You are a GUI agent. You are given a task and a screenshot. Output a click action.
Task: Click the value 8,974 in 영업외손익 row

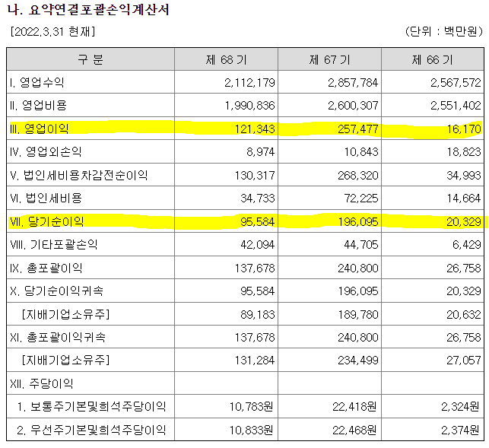pos(261,152)
